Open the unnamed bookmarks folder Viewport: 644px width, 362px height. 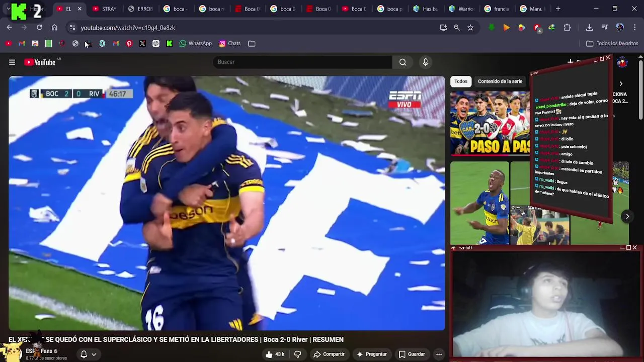click(x=252, y=44)
